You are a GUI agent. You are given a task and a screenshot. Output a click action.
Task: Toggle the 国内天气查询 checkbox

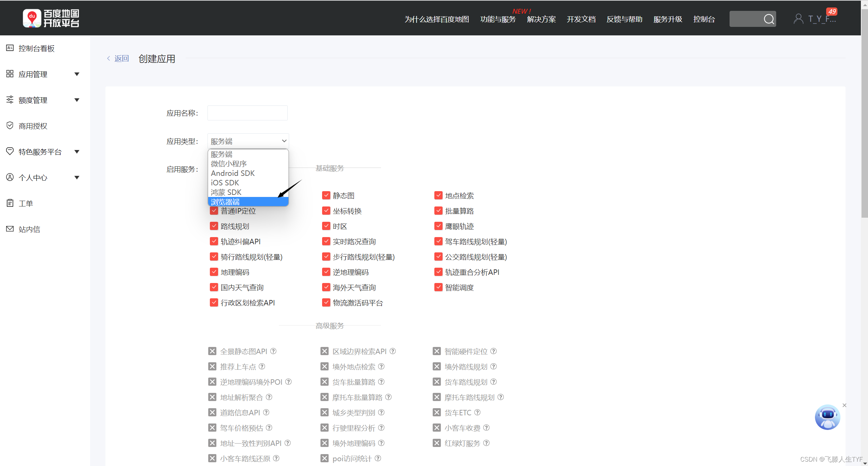214,287
